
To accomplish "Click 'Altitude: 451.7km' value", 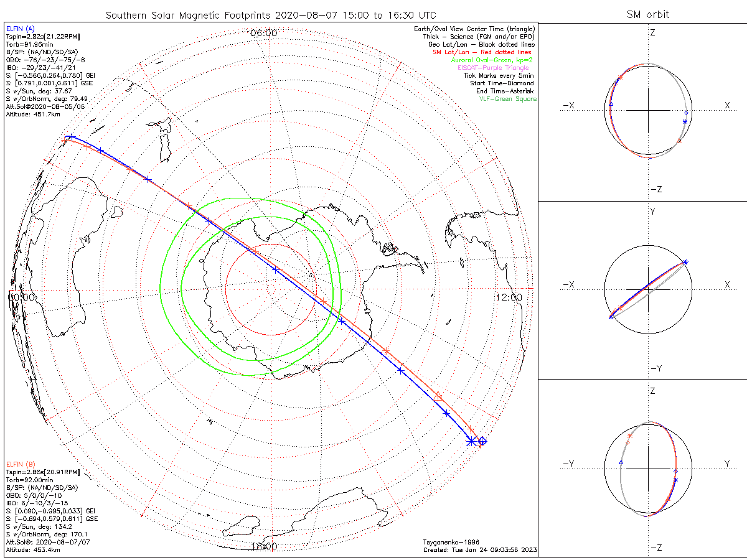I will tap(33, 114).
